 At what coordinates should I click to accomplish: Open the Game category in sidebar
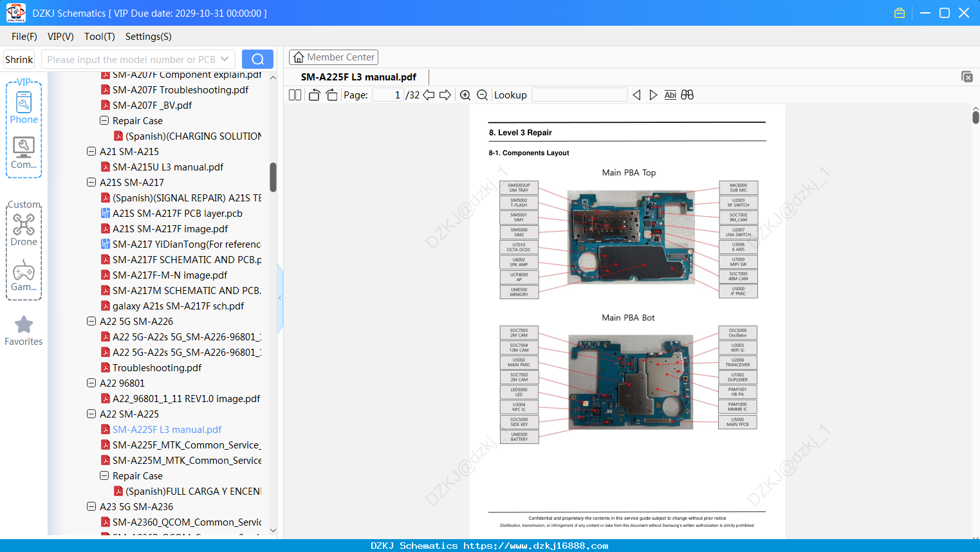click(24, 275)
